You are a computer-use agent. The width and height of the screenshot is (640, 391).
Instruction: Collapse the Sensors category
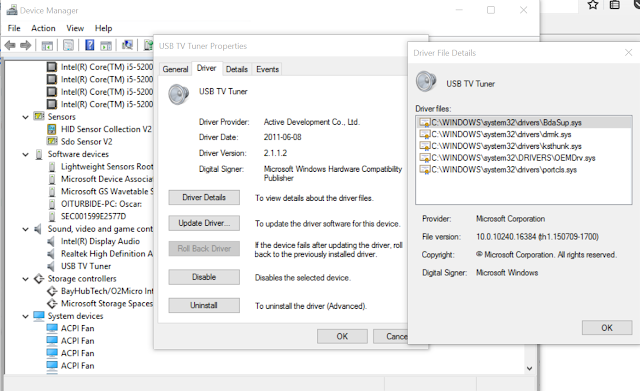pos(25,117)
